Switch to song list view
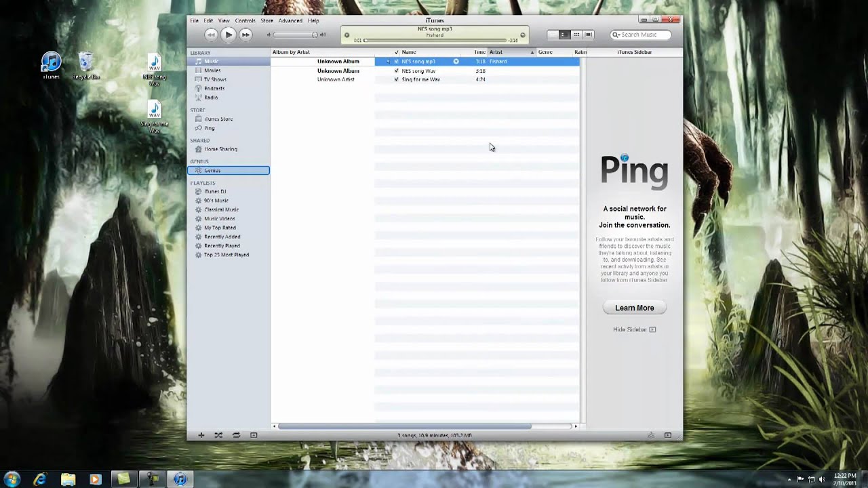The height and width of the screenshot is (488, 868). point(553,35)
